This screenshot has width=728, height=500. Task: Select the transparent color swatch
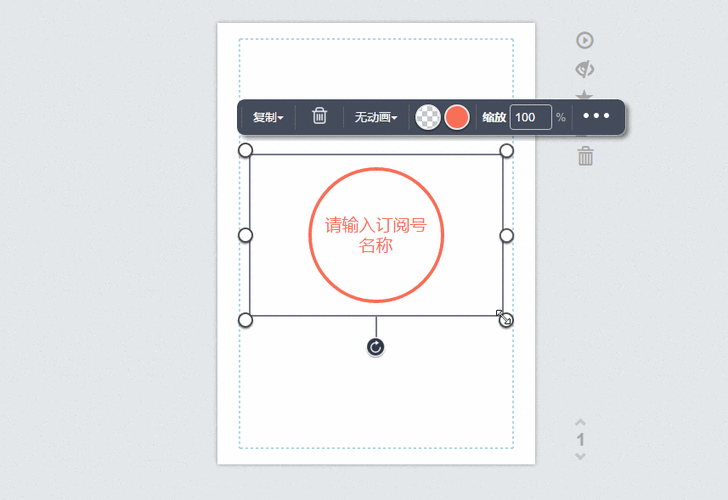(x=428, y=117)
